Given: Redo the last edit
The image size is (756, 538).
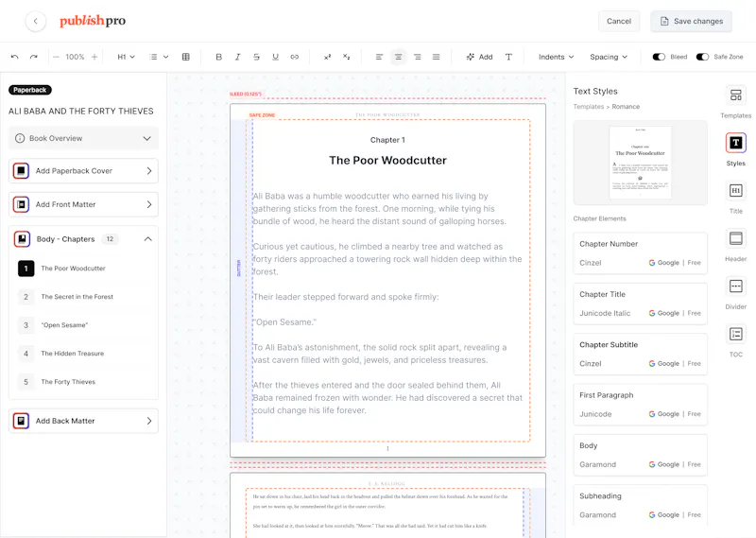Looking at the screenshot, I should coord(34,57).
